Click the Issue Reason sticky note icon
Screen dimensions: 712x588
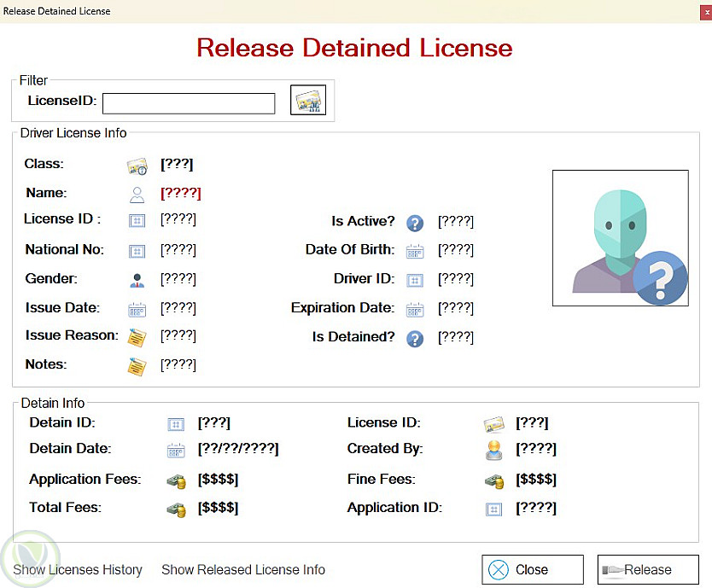[137, 337]
